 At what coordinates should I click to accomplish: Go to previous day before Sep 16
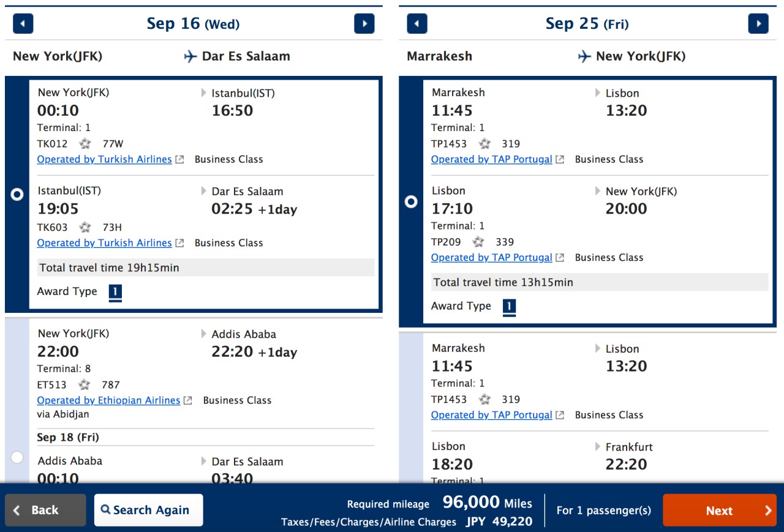[23, 24]
